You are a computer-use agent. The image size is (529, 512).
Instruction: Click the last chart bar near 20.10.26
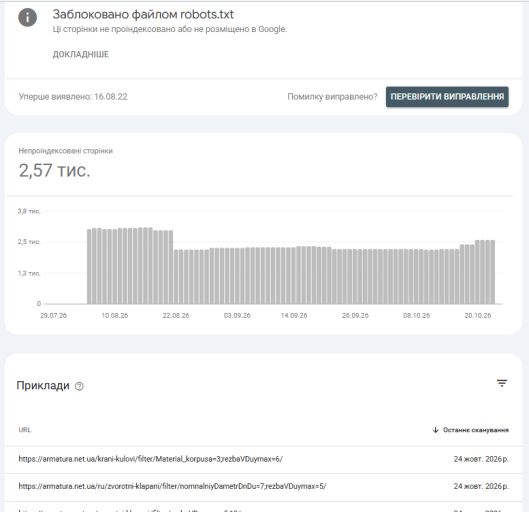pos(493,272)
